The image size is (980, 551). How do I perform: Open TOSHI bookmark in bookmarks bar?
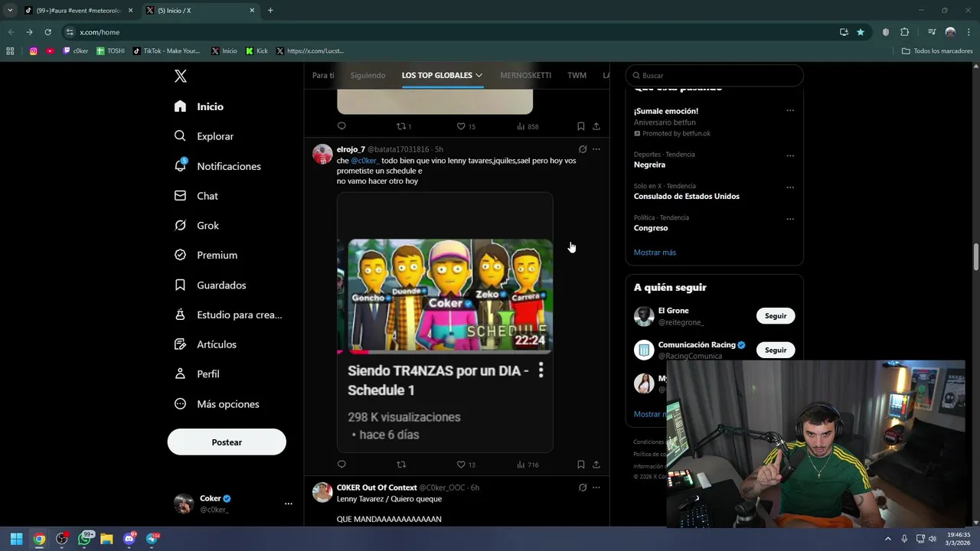click(x=110, y=51)
